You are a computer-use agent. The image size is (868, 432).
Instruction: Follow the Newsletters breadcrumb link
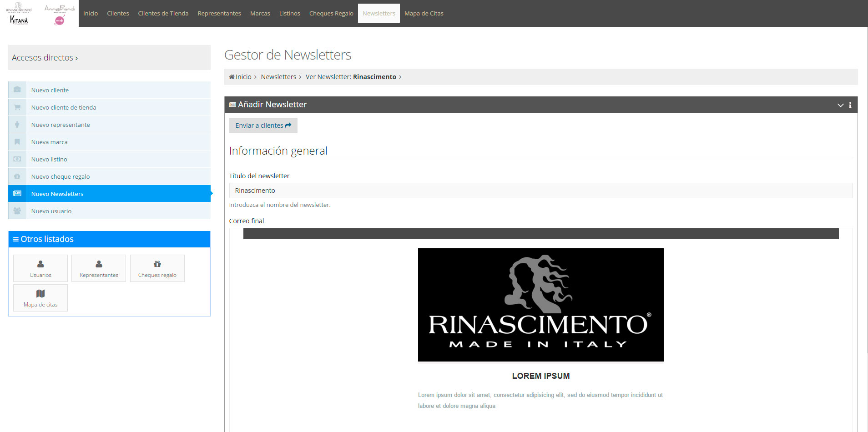tap(278, 77)
